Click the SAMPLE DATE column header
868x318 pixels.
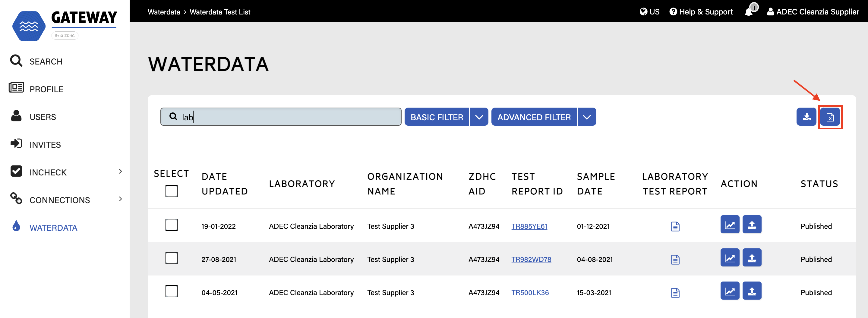pyautogui.click(x=596, y=184)
